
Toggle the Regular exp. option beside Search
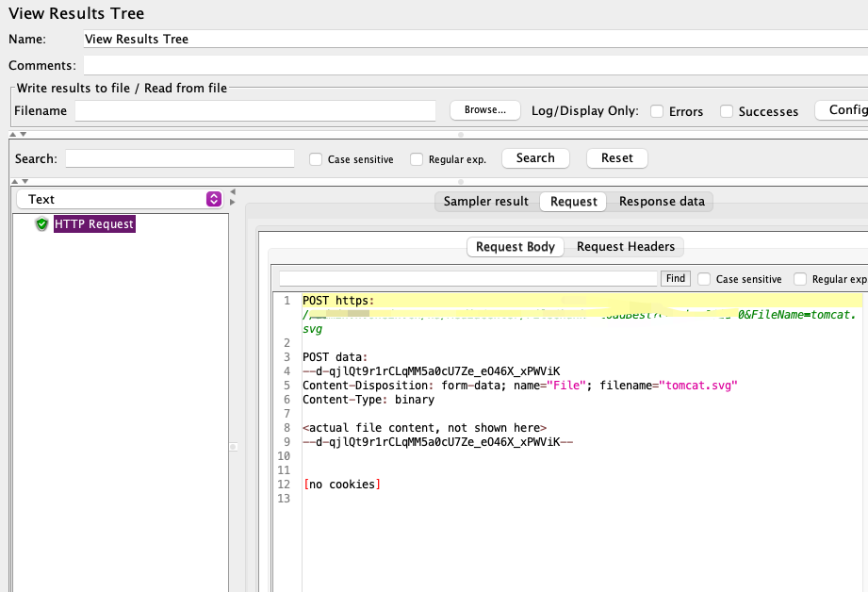coord(417,159)
